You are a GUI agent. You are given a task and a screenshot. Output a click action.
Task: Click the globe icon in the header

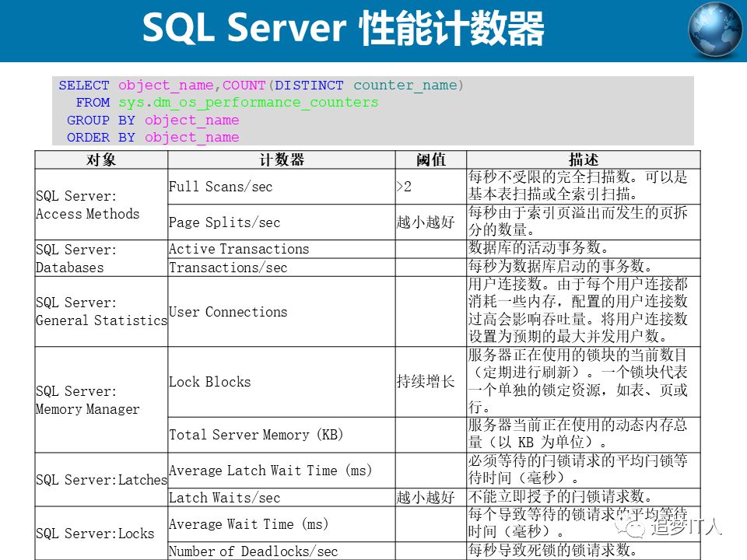[715, 30]
